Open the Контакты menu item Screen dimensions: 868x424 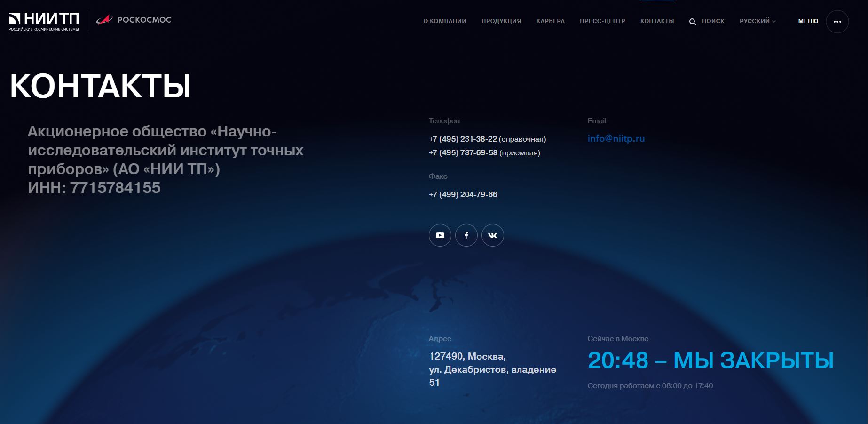point(657,21)
